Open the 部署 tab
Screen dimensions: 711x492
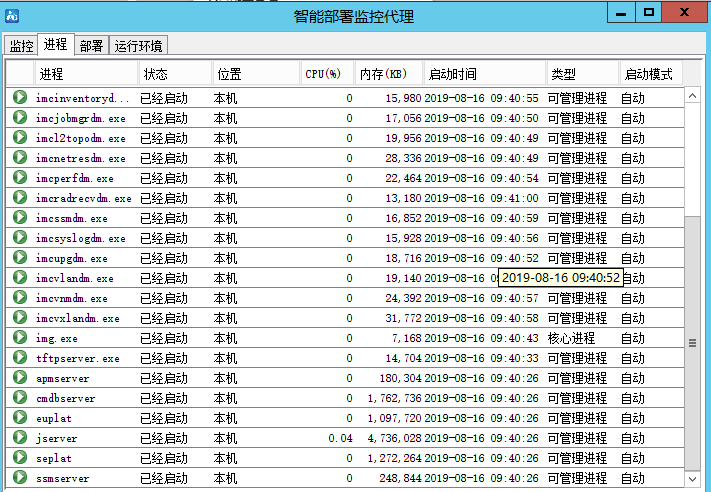click(91, 46)
